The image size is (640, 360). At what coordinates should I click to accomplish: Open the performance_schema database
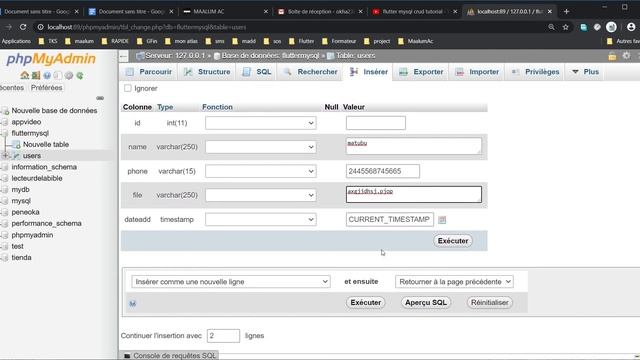click(46, 224)
